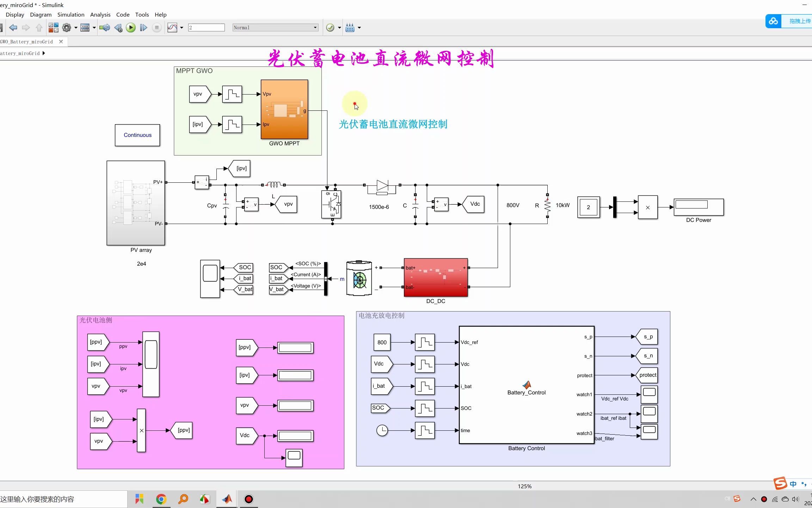The width and height of the screenshot is (812, 508).
Task: Click the Step Back configuration icon
Action: (x=118, y=28)
